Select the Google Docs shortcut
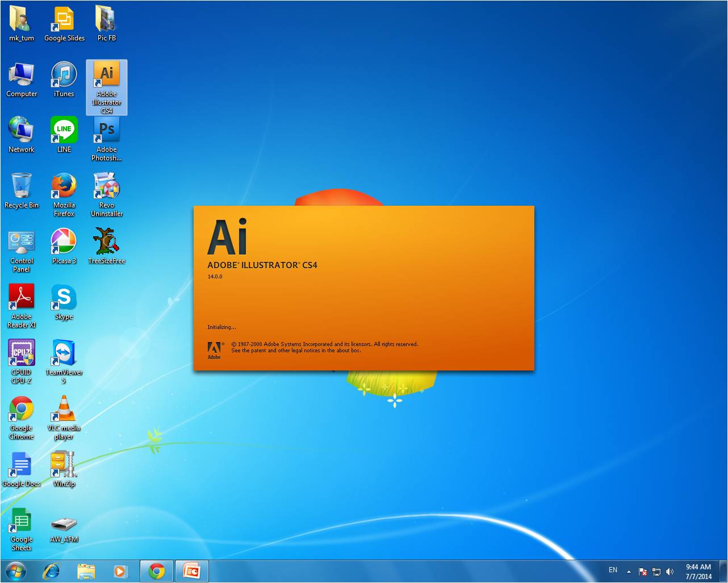 coord(22,469)
